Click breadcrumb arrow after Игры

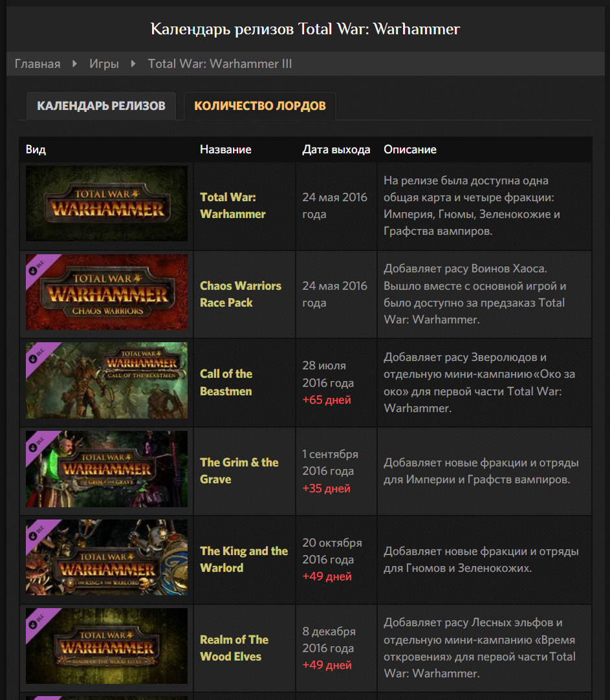click(x=133, y=64)
